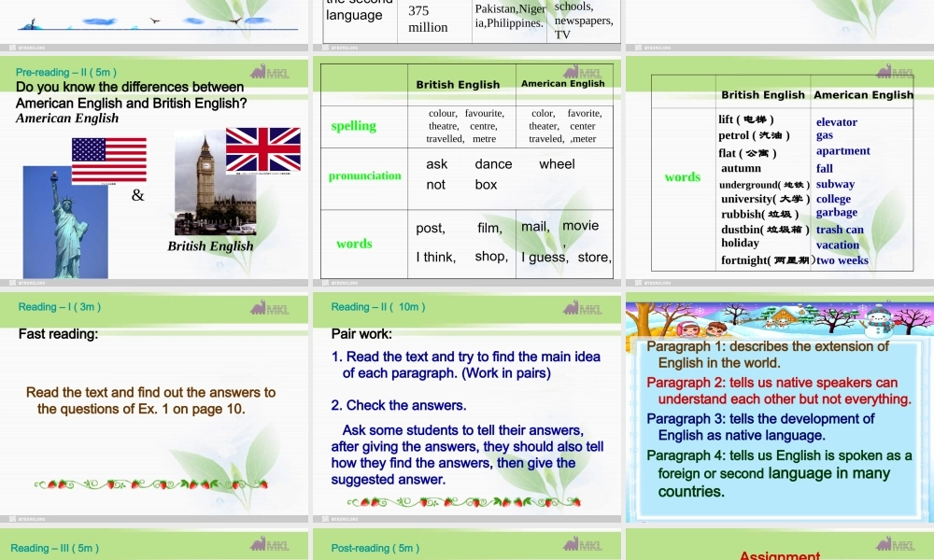Select the 'British English' table header cell

point(458,84)
